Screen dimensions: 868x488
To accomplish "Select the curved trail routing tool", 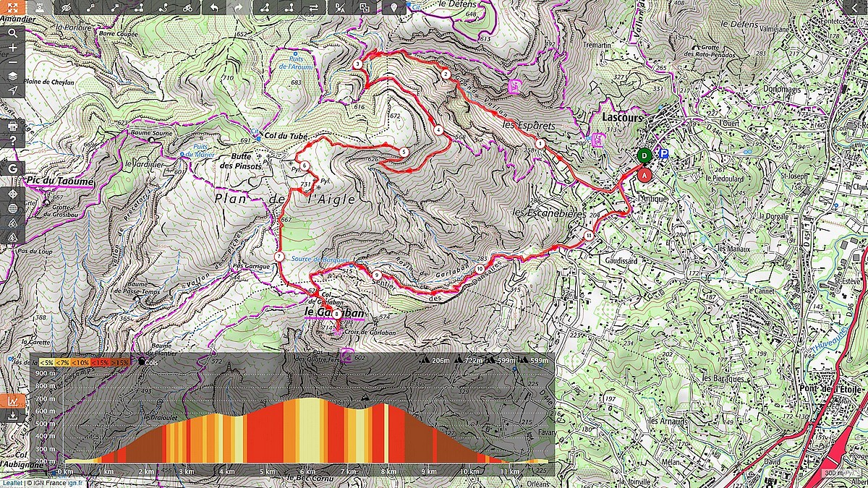I will pos(163,8).
